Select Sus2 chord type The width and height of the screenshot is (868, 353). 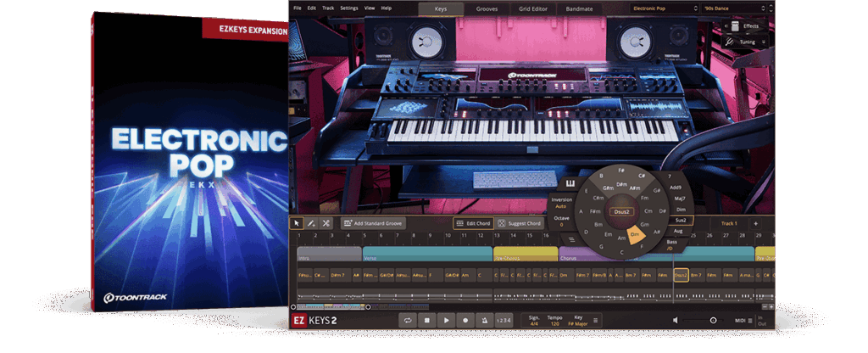[x=681, y=220]
